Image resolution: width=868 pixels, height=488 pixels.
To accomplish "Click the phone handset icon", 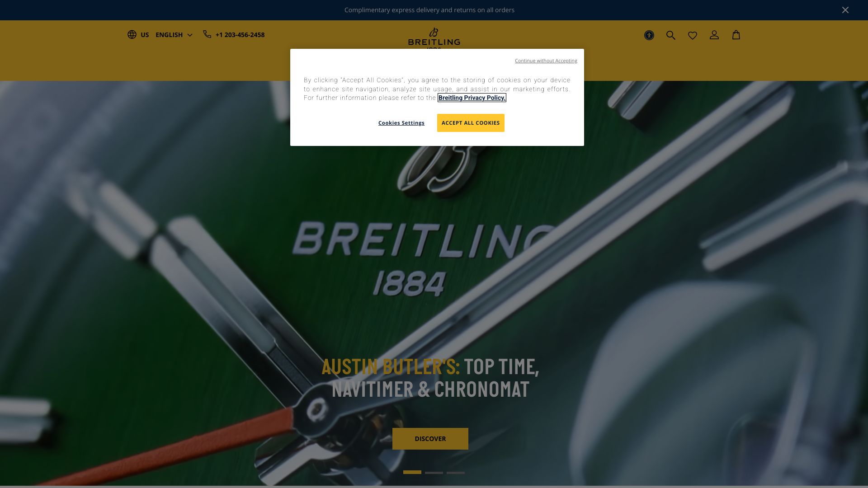I will 207,34.
